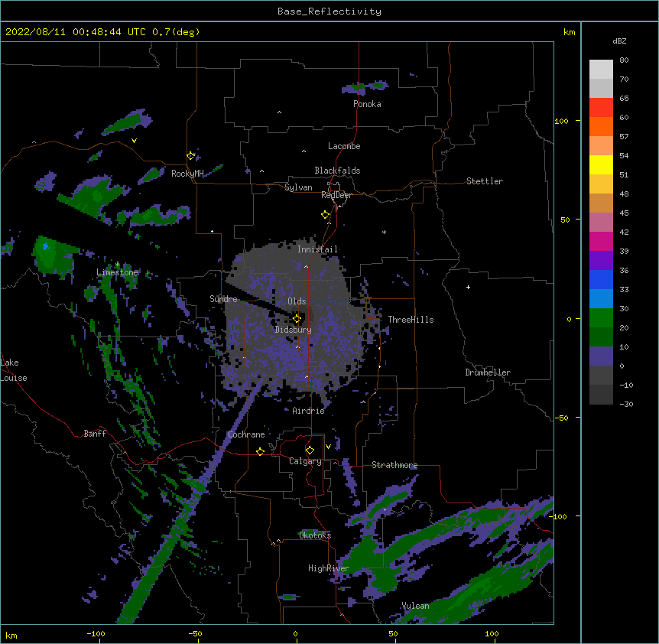Click the Stettler label
This screenshot has height=644, width=659.
[x=485, y=181]
